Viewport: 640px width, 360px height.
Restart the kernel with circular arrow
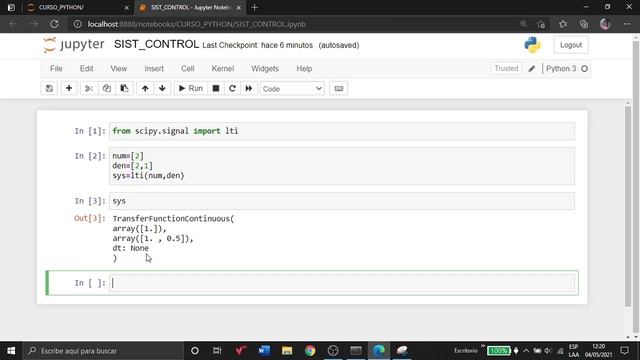(232, 89)
